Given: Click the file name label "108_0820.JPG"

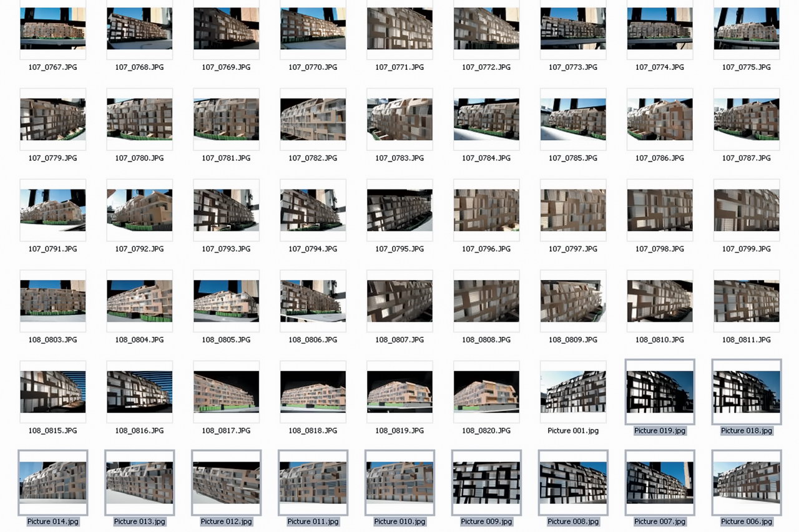Looking at the screenshot, I should 486,431.
